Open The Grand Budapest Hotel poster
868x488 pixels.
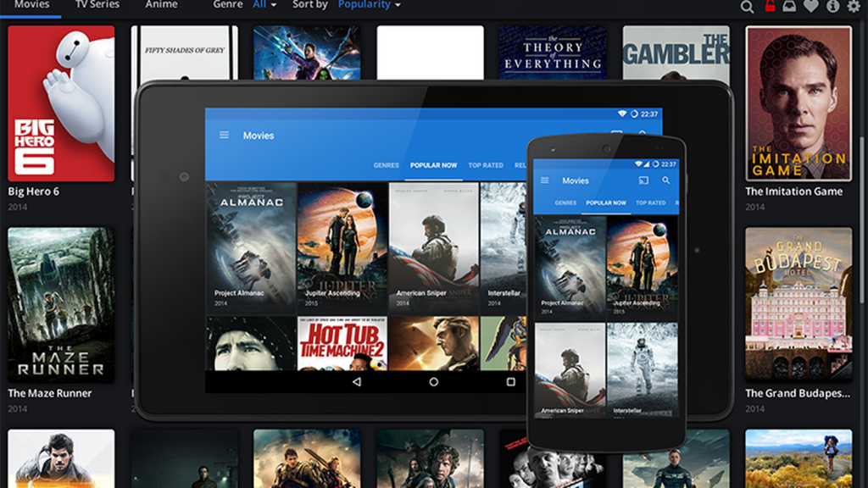pyautogui.click(x=798, y=305)
